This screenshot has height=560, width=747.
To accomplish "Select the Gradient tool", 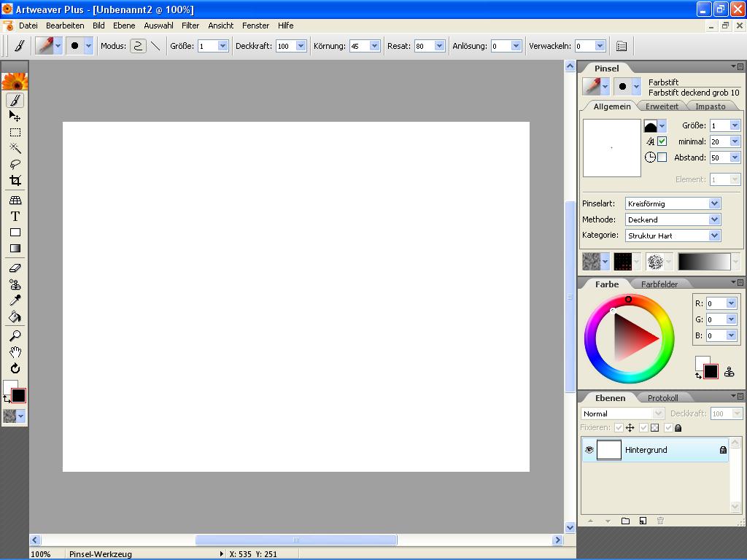I will (15, 248).
